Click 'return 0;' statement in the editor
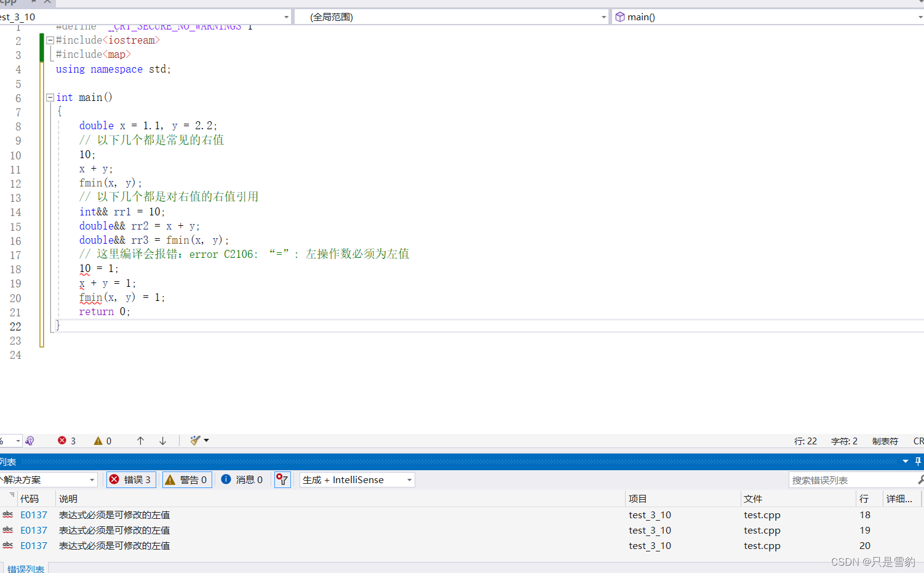 [105, 312]
